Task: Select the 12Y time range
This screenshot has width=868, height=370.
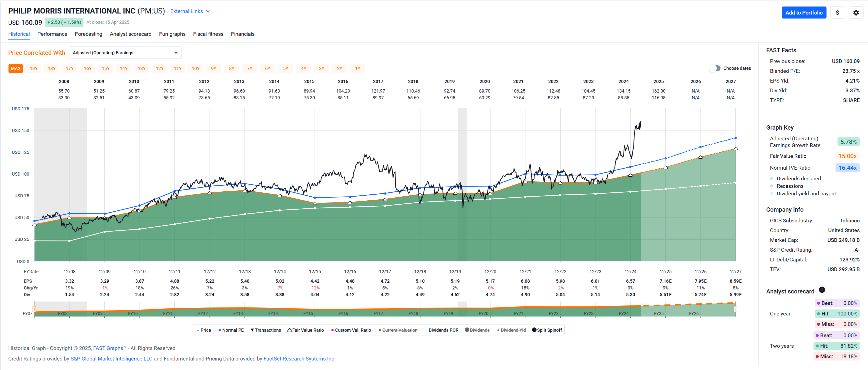Action: pos(160,69)
